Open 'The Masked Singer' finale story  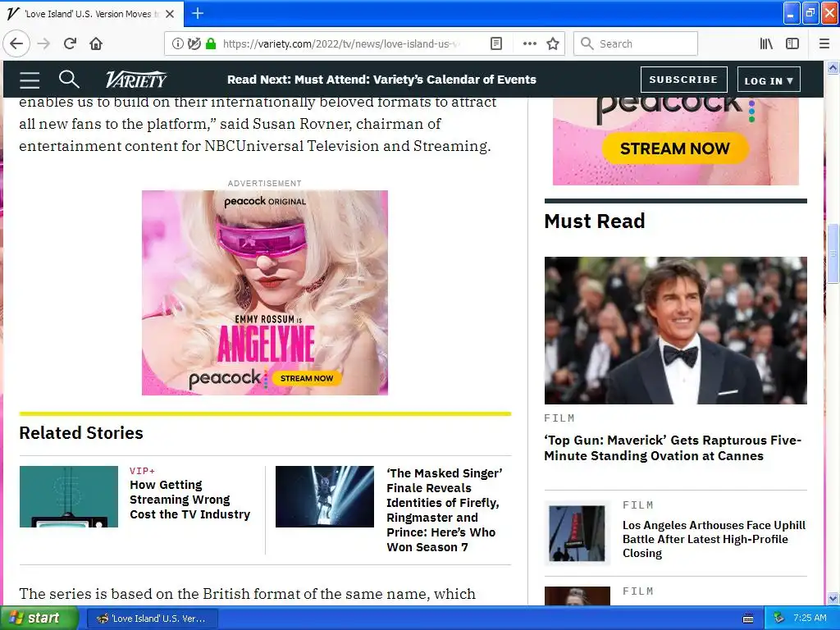point(444,510)
